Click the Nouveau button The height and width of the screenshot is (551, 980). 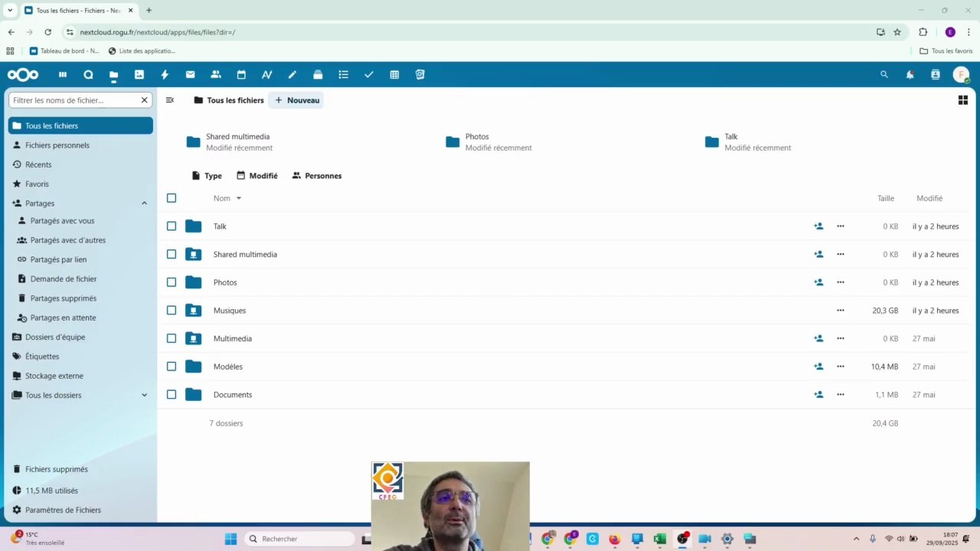coord(296,100)
